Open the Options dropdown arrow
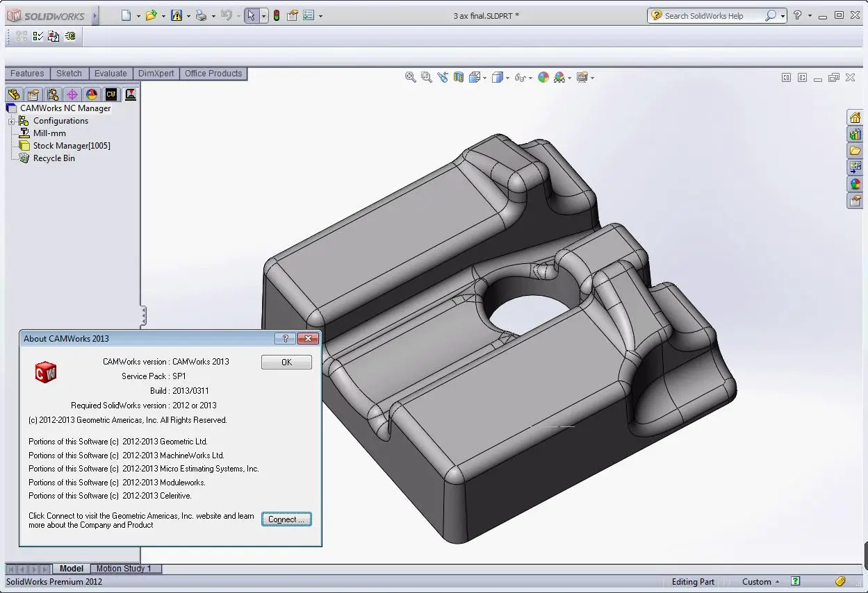The image size is (868, 593). [x=320, y=16]
